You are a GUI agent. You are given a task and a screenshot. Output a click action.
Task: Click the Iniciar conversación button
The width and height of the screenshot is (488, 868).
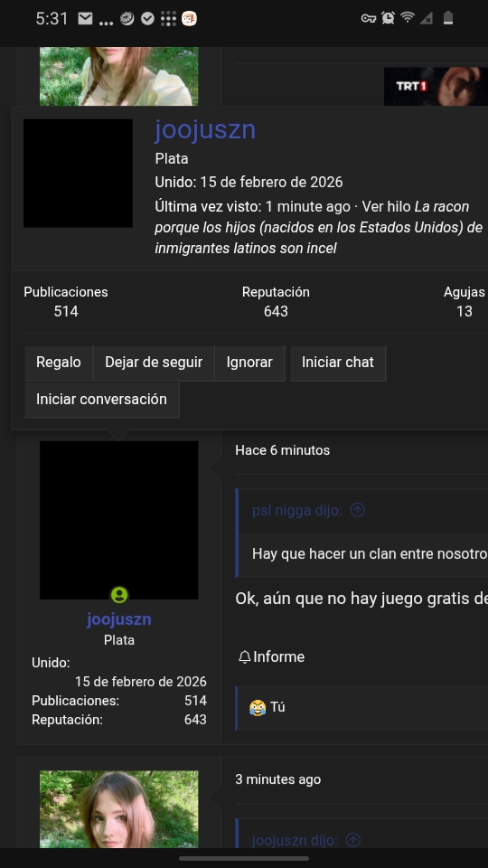coord(102,399)
